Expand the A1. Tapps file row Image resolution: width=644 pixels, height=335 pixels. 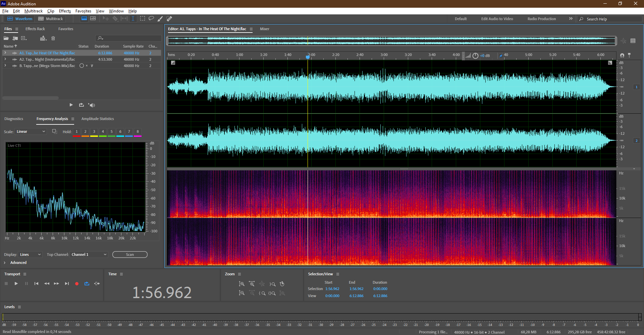tap(5, 53)
